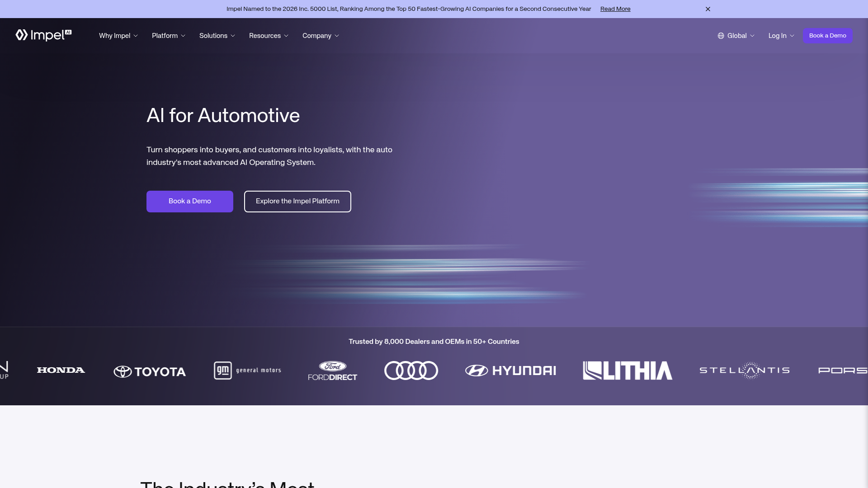The width and height of the screenshot is (868, 488).
Task: Click the FordDirect logo
Action: 333,371
